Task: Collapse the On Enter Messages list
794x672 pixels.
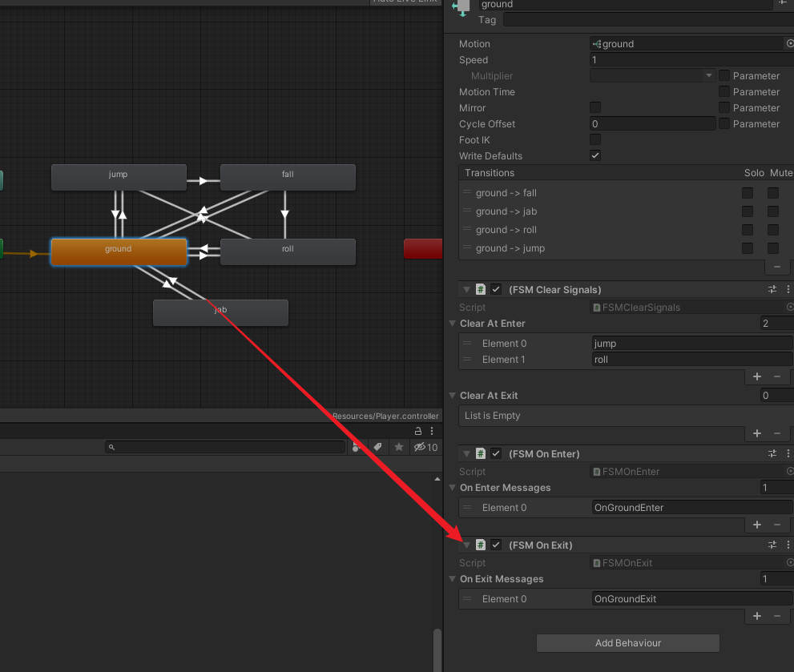Action: pyautogui.click(x=452, y=487)
